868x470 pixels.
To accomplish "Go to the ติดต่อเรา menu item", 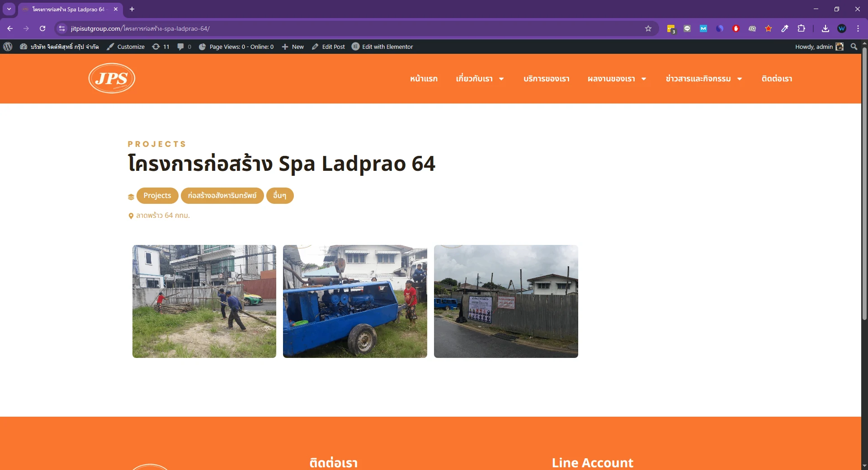I will [x=777, y=79].
